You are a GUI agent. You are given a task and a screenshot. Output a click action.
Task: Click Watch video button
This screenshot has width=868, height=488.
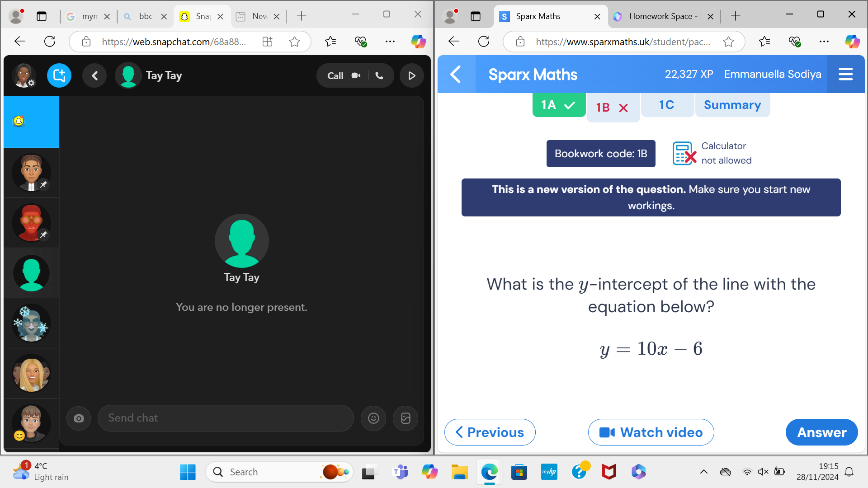651,432
